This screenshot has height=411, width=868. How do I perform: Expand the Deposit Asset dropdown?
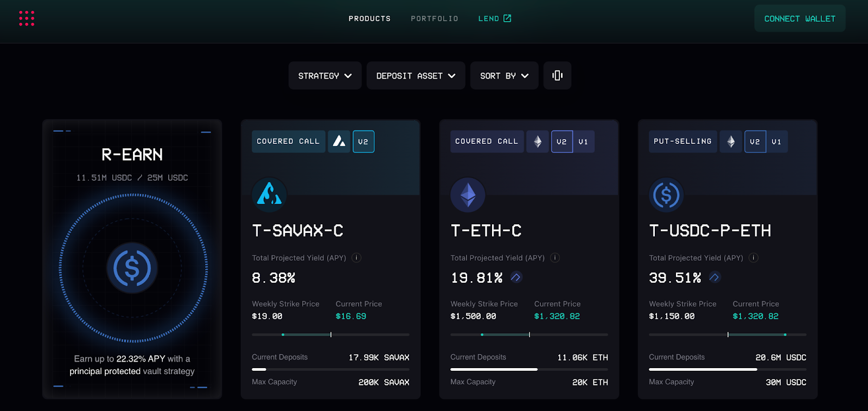(416, 76)
